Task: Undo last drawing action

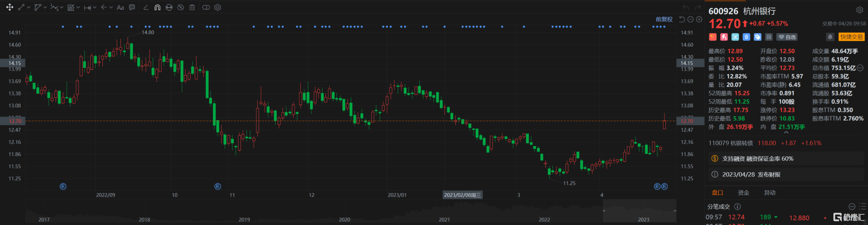Action: coord(685,7)
